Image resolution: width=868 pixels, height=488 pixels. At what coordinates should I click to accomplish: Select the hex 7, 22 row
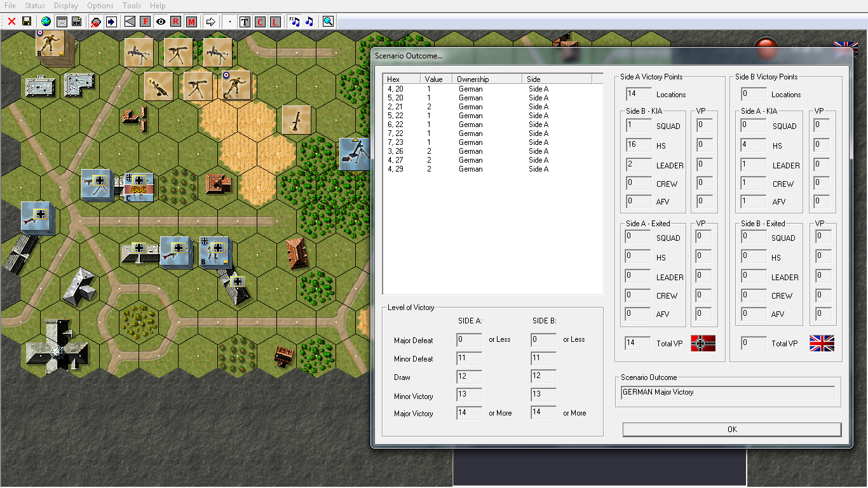pyautogui.click(x=492, y=133)
